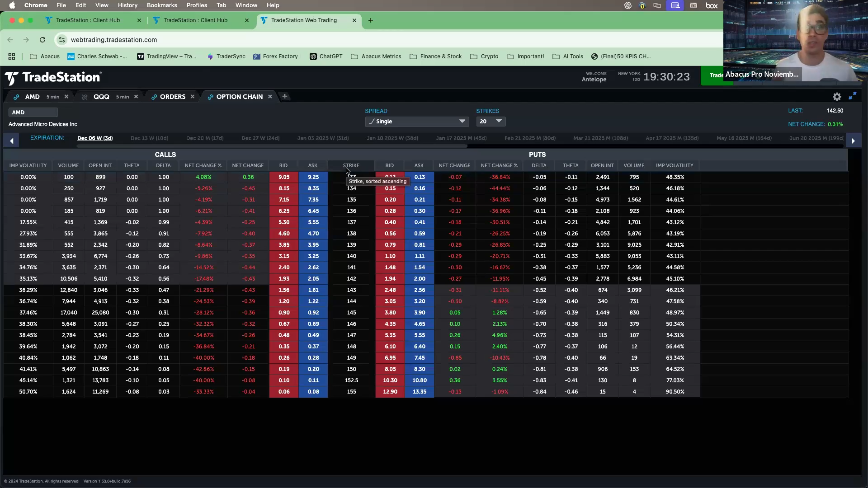Open a new Chrome browser tab
Image resolution: width=868 pixels, height=488 pixels.
point(371,20)
